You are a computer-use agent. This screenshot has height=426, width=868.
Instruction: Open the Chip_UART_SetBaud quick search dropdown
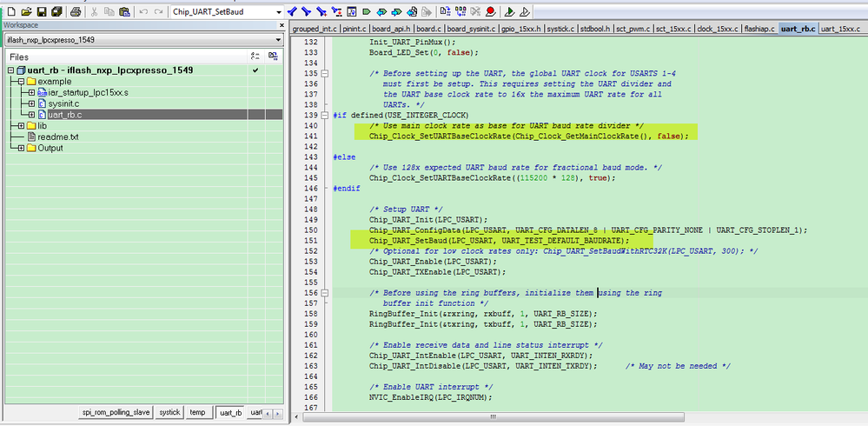278,11
